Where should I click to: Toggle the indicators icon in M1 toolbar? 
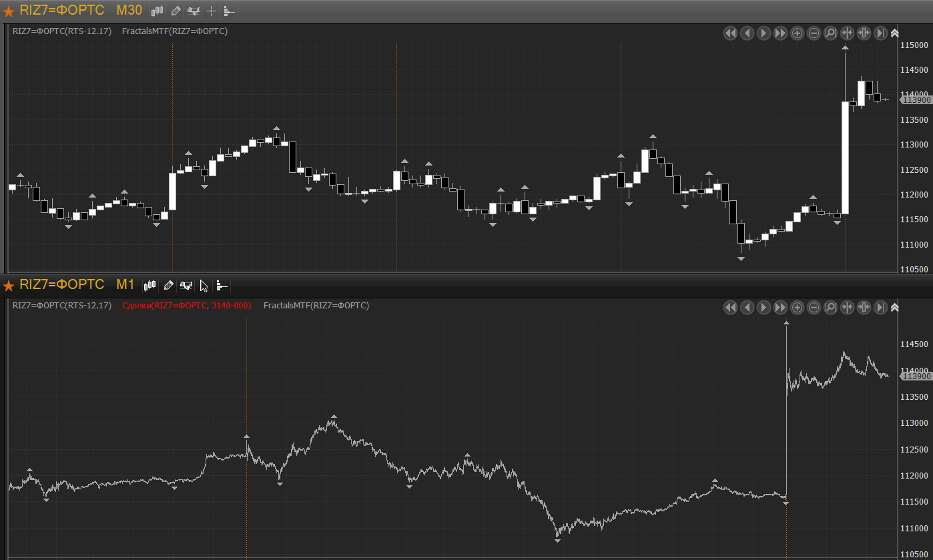coord(186,286)
